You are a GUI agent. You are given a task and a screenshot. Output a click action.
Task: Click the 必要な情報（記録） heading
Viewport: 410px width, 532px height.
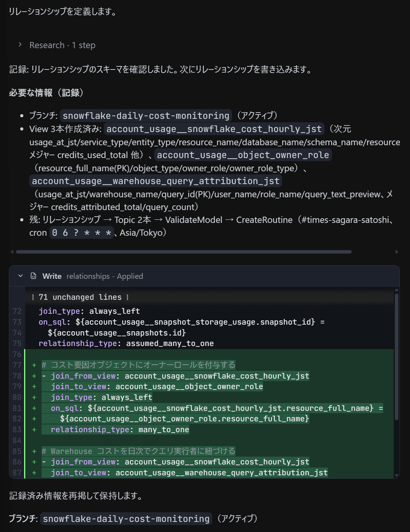click(x=47, y=93)
